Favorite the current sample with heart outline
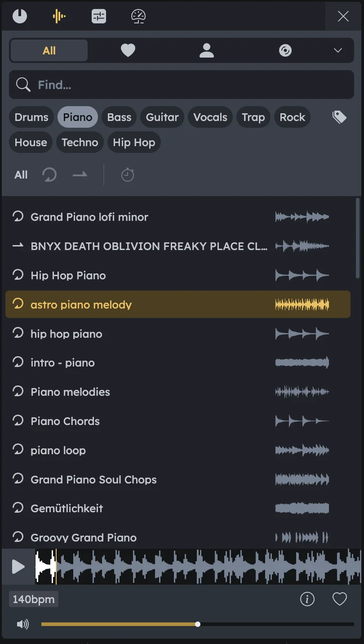364x644 pixels. [x=340, y=599]
